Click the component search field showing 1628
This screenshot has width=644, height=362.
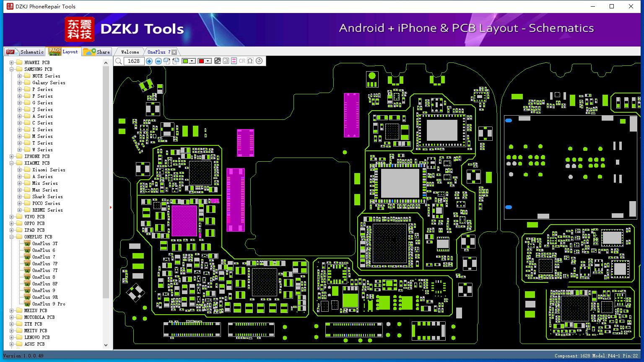tap(134, 61)
